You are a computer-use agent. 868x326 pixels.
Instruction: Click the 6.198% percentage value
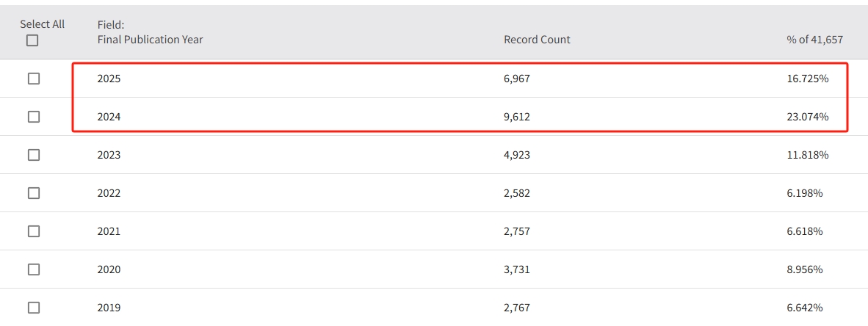coord(810,193)
